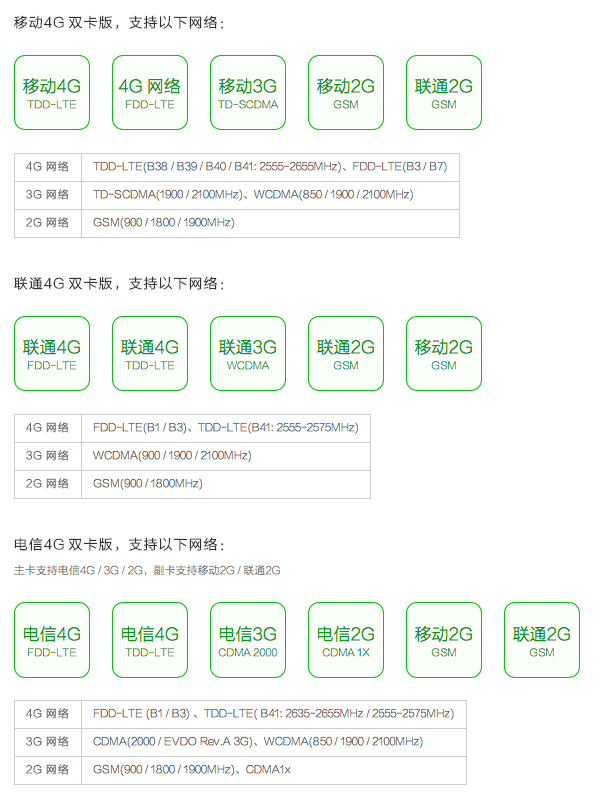This screenshot has height=795, width=611.
Task: Click heading "电信4G 双卡版，支持以下网络"
Action: (x=119, y=545)
